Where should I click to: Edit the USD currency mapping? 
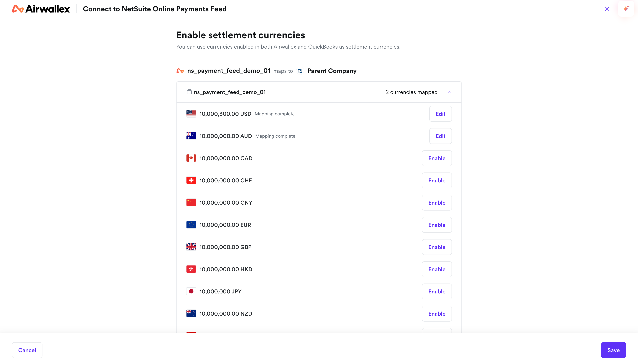pyautogui.click(x=440, y=114)
